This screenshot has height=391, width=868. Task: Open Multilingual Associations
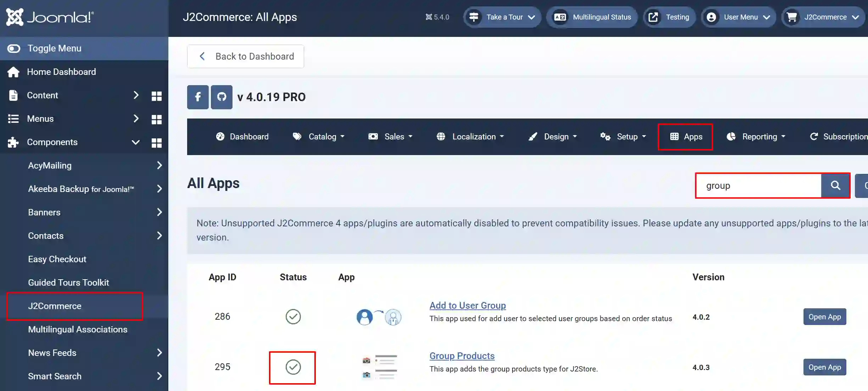78,329
